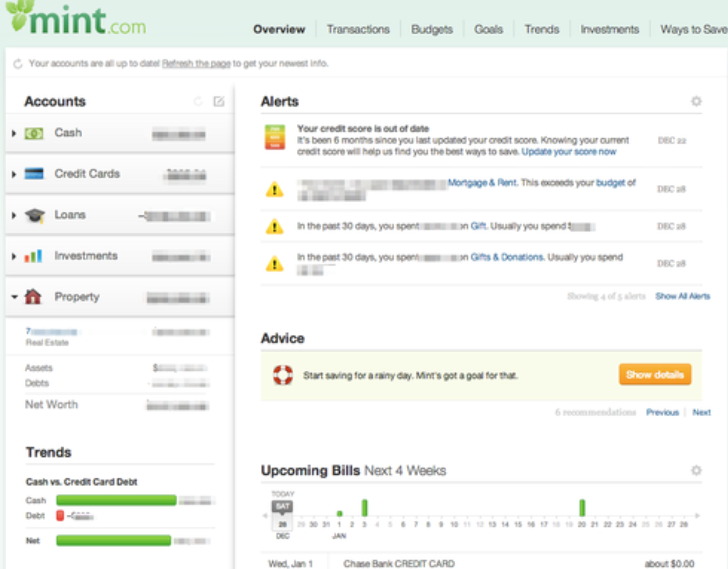Click the Accounts refresh icon
The width and height of the screenshot is (728, 569).
[x=198, y=101]
